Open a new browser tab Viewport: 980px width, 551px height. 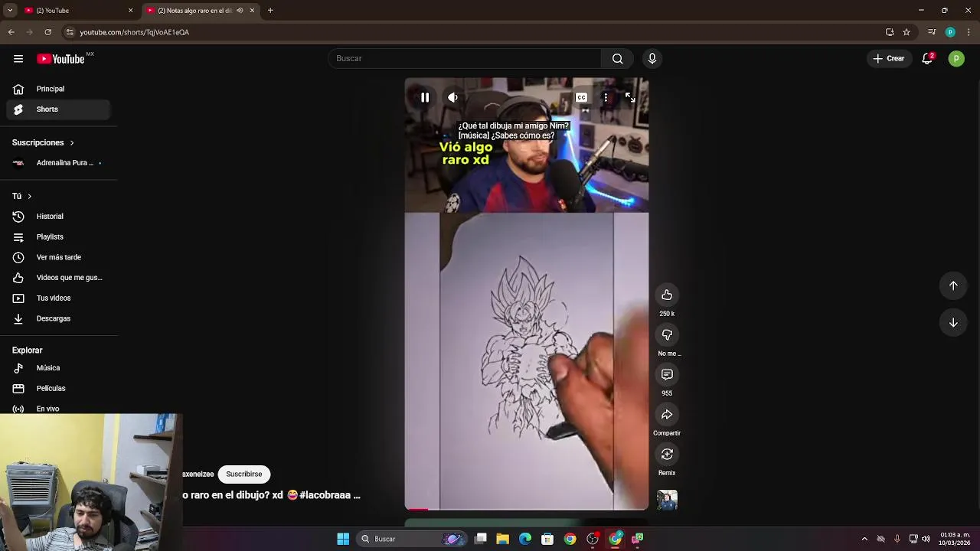tap(270, 11)
